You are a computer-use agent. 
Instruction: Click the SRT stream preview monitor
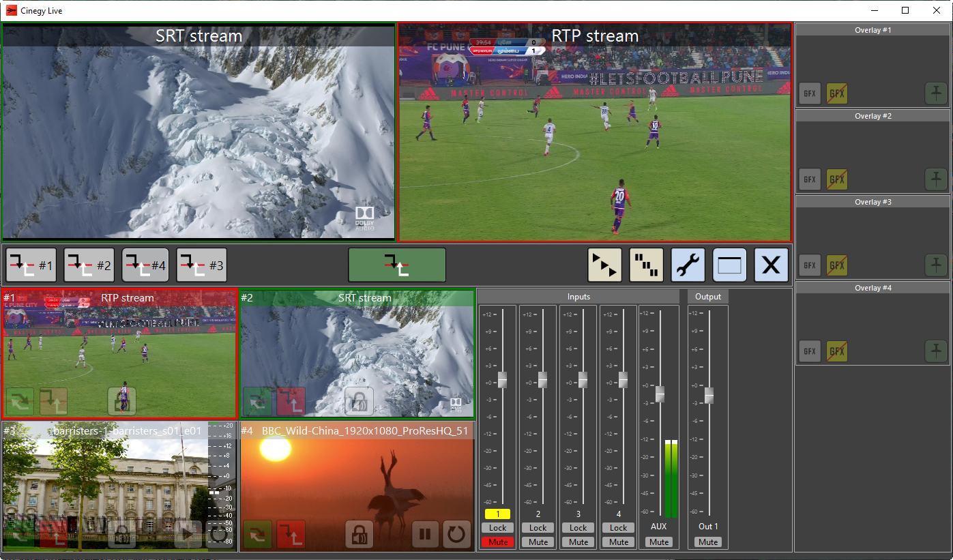(199, 132)
